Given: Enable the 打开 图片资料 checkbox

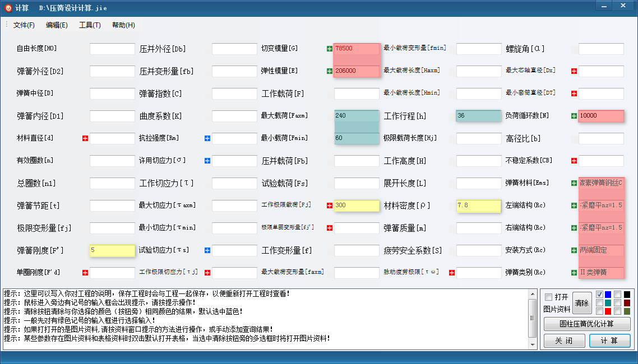Looking at the screenshot, I should pyautogui.click(x=549, y=297).
